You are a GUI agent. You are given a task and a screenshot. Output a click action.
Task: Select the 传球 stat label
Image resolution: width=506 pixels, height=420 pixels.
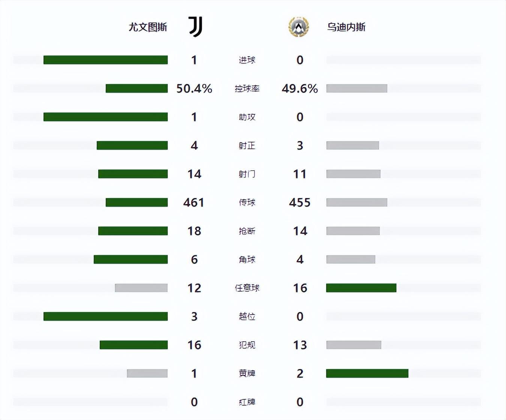tap(247, 202)
